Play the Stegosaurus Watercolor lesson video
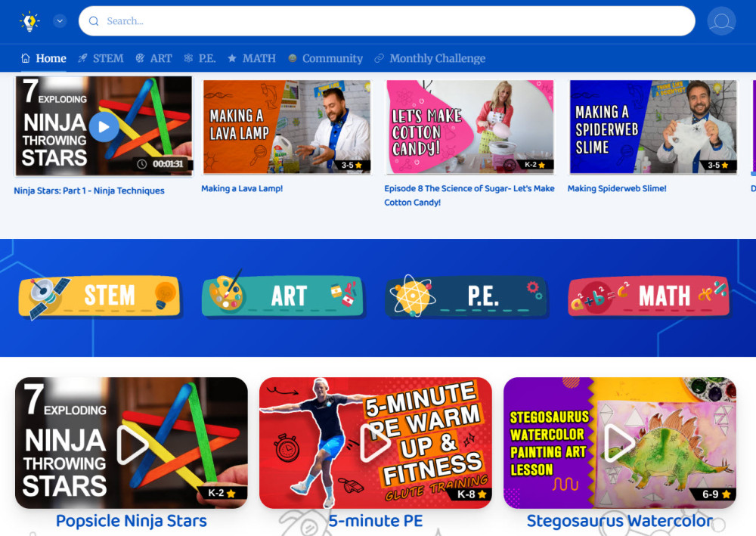Viewport: 756px width, 536px height. point(619,443)
